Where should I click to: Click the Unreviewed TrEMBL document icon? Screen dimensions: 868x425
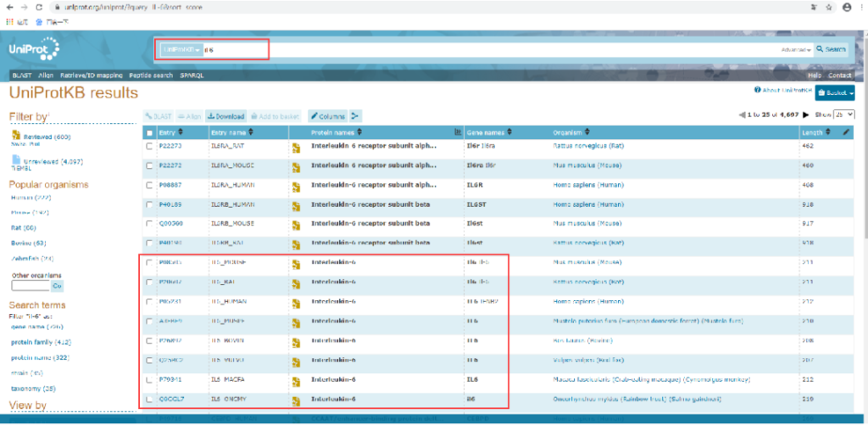16,160
